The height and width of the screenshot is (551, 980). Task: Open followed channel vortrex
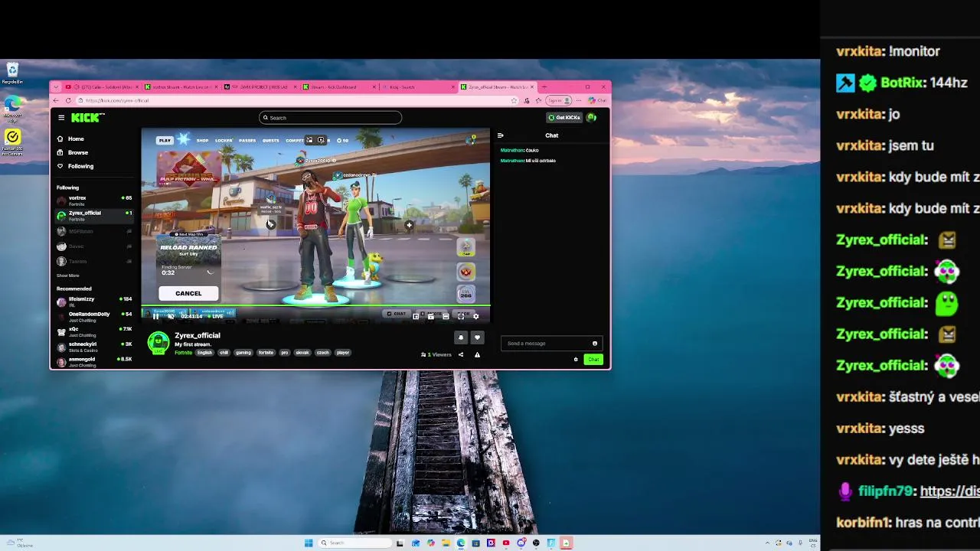[x=93, y=201]
